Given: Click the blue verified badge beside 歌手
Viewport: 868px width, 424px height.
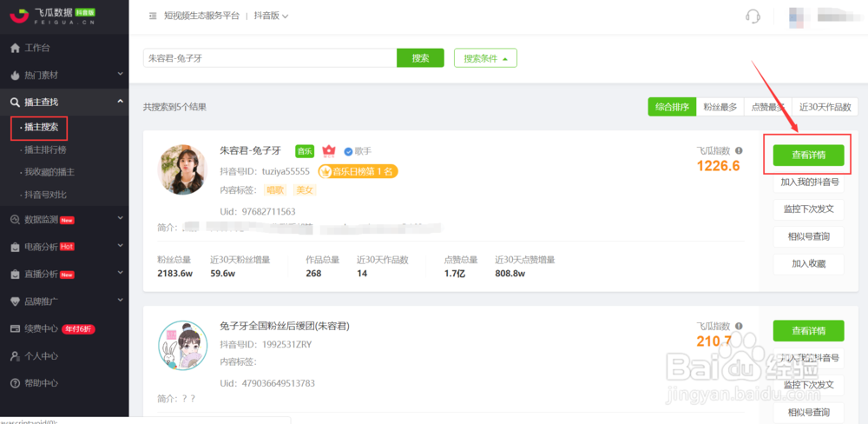Looking at the screenshot, I should click(348, 151).
